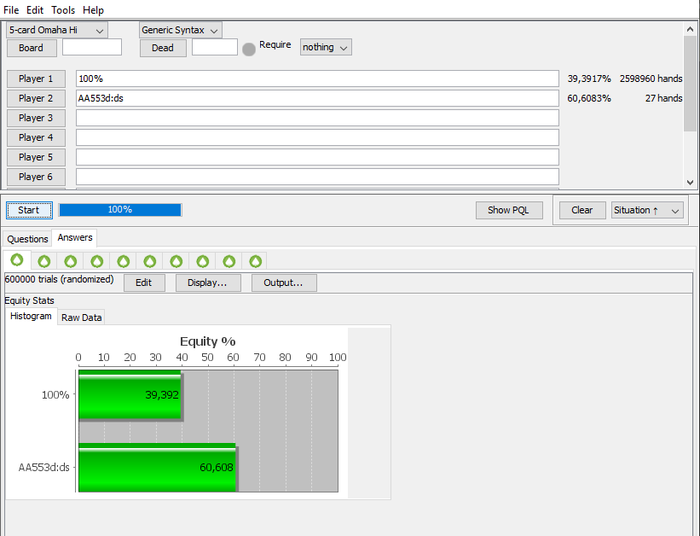Open the sixth green spade answer tab
This screenshot has width=700, height=536.
(150, 261)
